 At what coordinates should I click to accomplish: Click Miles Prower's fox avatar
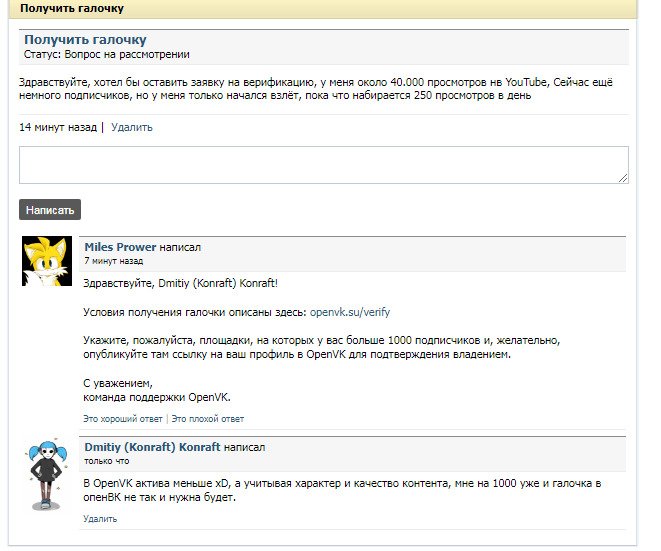pos(47,261)
